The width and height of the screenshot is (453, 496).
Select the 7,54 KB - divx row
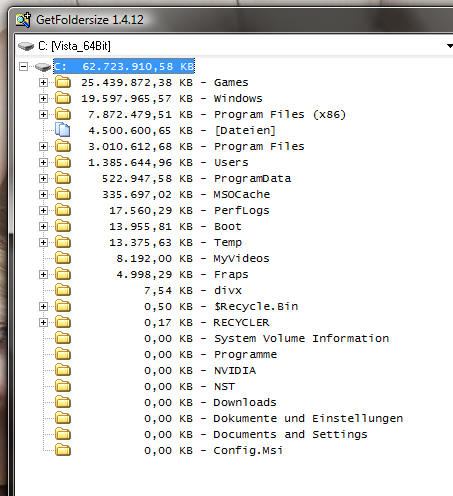[193, 290]
